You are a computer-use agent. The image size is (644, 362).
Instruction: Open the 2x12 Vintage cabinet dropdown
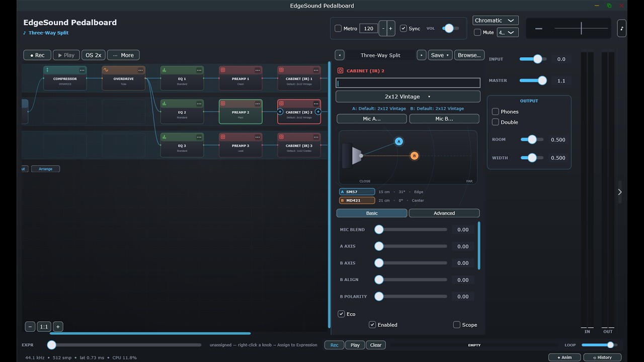408,97
